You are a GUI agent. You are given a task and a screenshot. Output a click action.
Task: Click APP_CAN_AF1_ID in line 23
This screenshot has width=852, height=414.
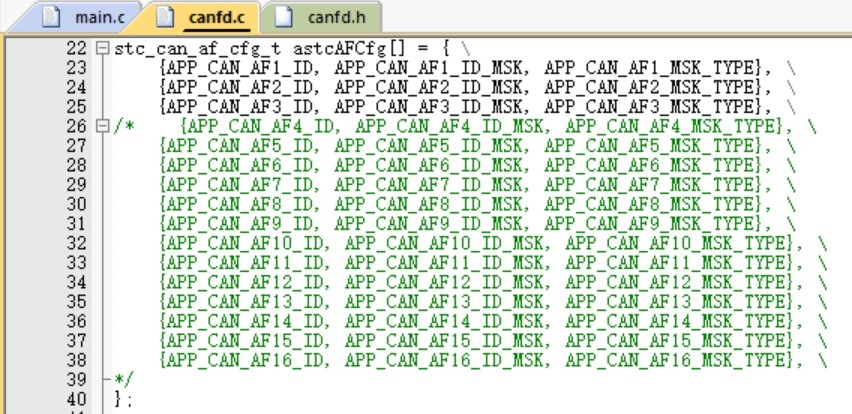239,68
